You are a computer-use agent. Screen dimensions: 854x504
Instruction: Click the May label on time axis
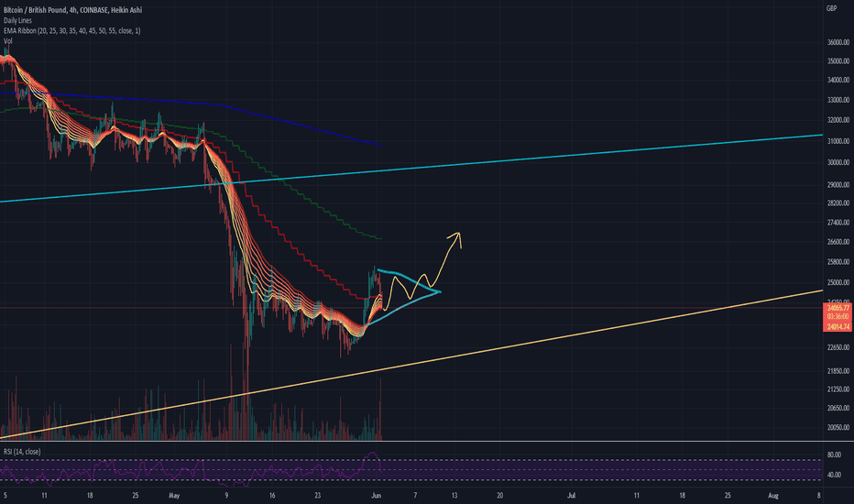[174, 496]
